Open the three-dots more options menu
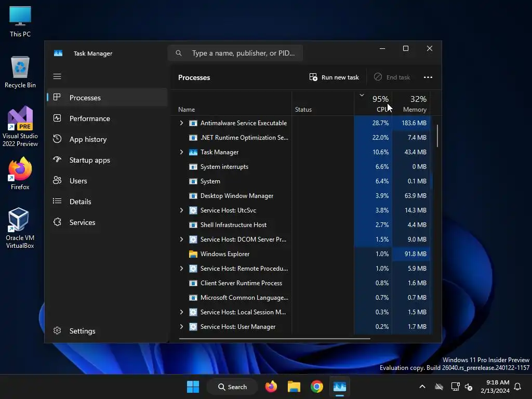The image size is (532, 399). click(x=428, y=77)
